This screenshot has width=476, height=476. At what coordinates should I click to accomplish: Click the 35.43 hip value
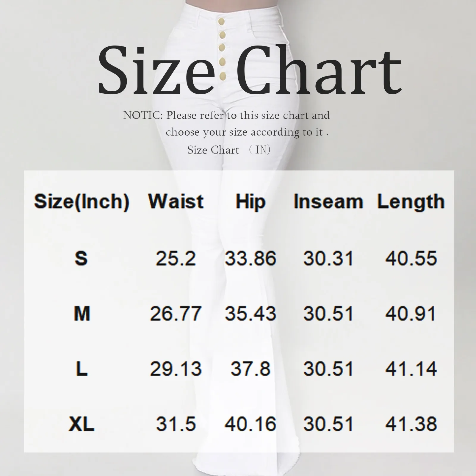pos(250,314)
